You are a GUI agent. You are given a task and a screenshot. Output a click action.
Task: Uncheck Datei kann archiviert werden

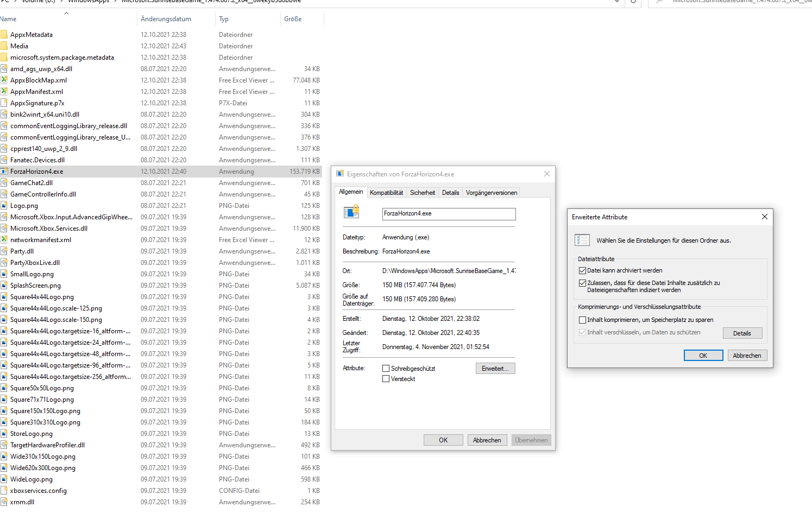tap(583, 270)
